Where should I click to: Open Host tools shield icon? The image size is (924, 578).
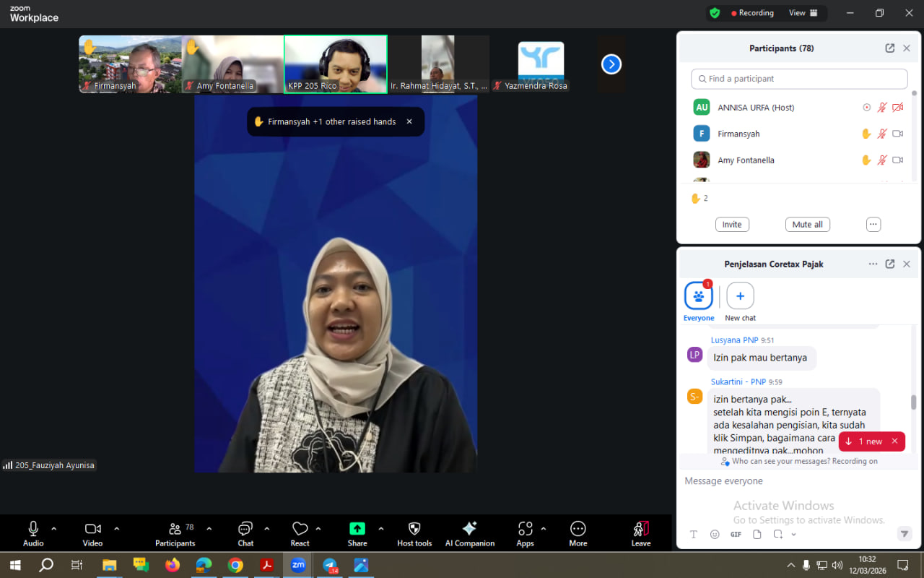tap(414, 533)
